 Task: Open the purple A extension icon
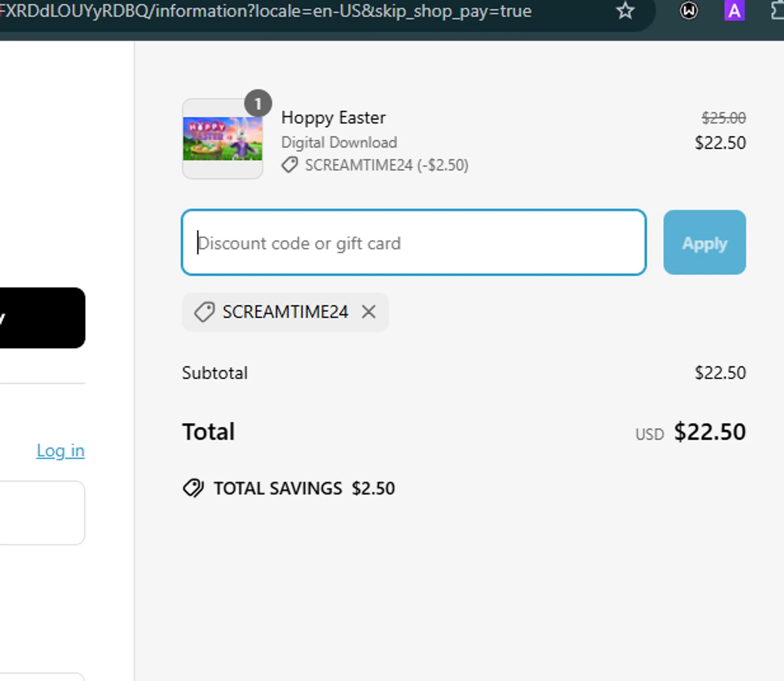(x=734, y=10)
